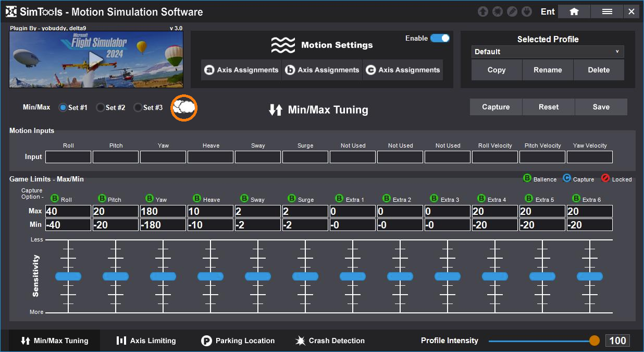This screenshot has width=644, height=352.
Task: Click the Profile Intensity slider handle
Action: 594,341
